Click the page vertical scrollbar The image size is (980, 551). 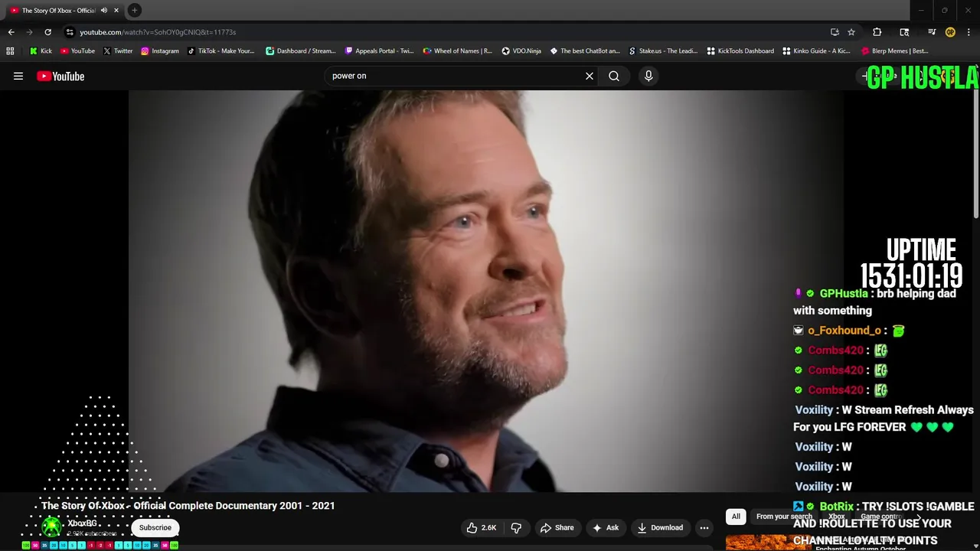pos(976,153)
